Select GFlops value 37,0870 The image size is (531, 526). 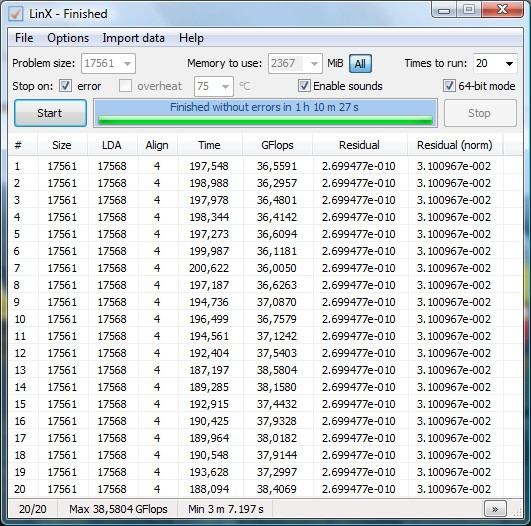click(277, 302)
